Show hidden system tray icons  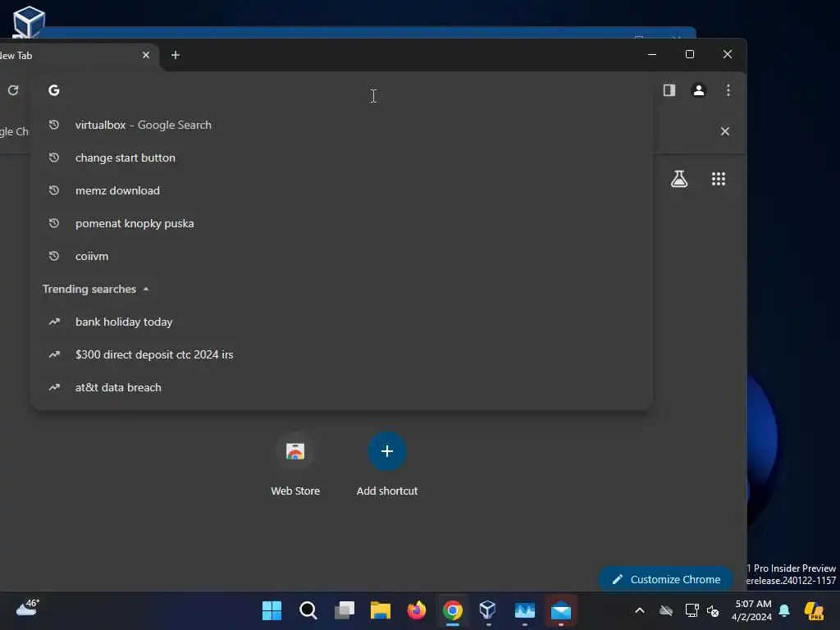(x=640, y=610)
